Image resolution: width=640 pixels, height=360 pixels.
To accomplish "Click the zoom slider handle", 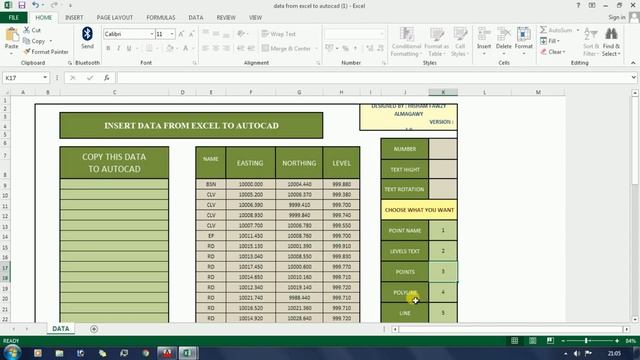I will (x=586, y=340).
